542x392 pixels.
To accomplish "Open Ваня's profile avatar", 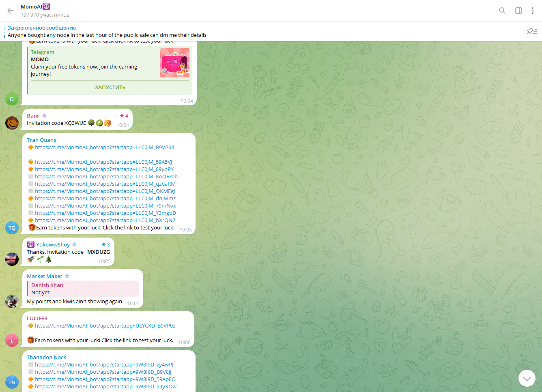I will [x=12, y=123].
